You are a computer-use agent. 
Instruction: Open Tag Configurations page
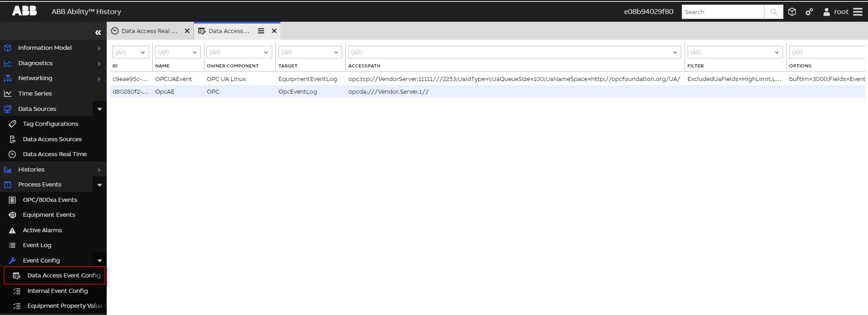[x=53, y=124]
